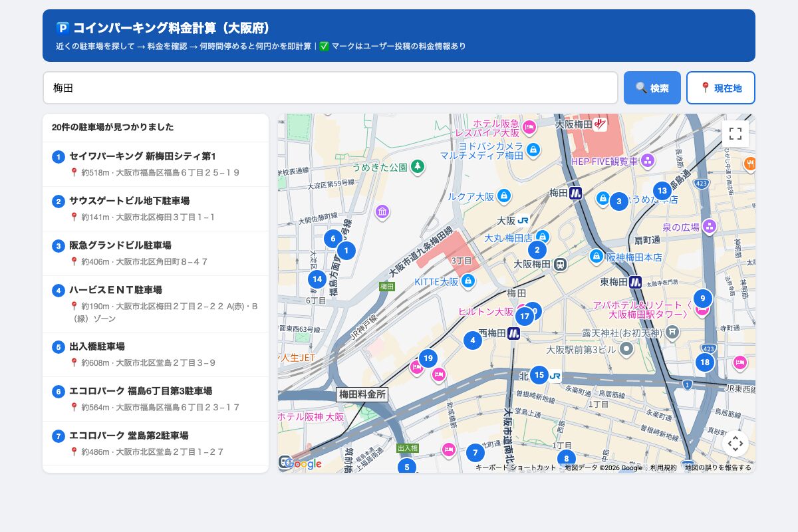The width and height of the screenshot is (798, 532).
Task: Click map marker number 19
Action: pos(428,358)
